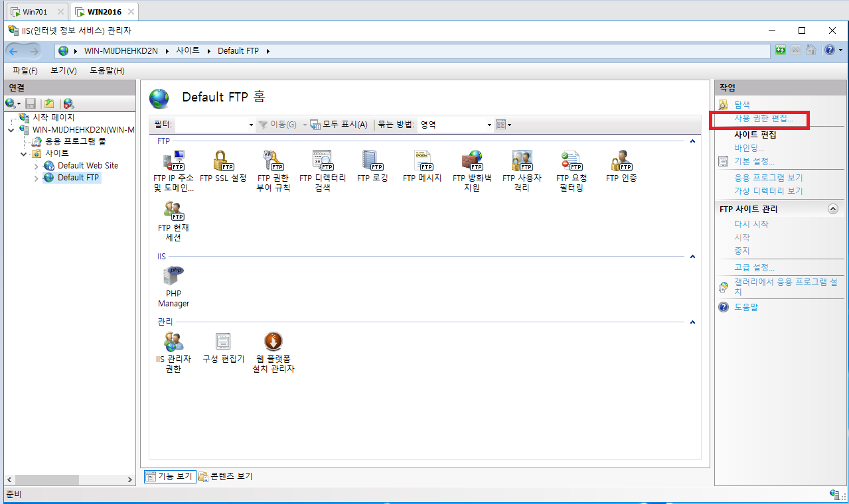The height and width of the screenshot is (504, 849).
Task: Click the 다시 시작 link
Action: [751, 224]
